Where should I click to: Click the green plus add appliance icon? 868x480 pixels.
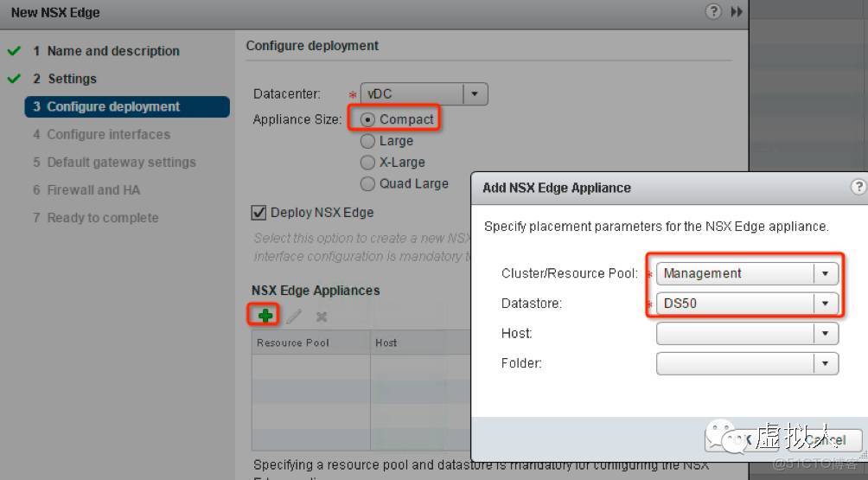(x=265, y=316)
